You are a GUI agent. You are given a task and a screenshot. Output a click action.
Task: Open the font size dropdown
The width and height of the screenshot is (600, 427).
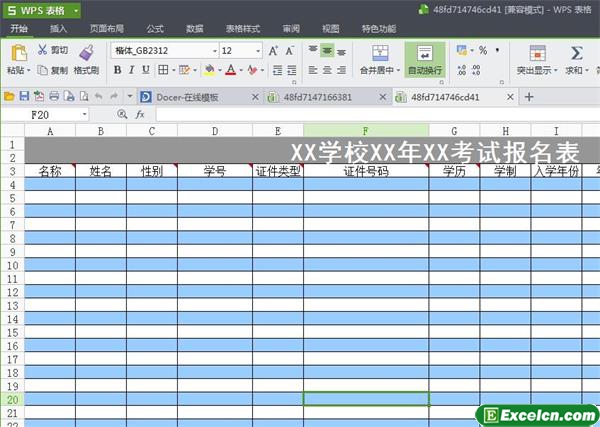click(x=258, y=51)
